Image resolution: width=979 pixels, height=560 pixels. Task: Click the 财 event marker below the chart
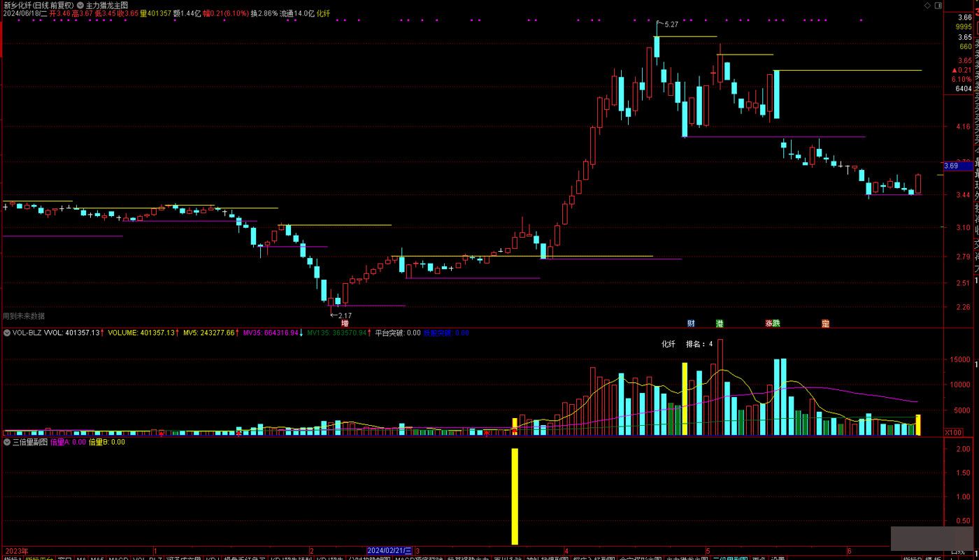691,324
